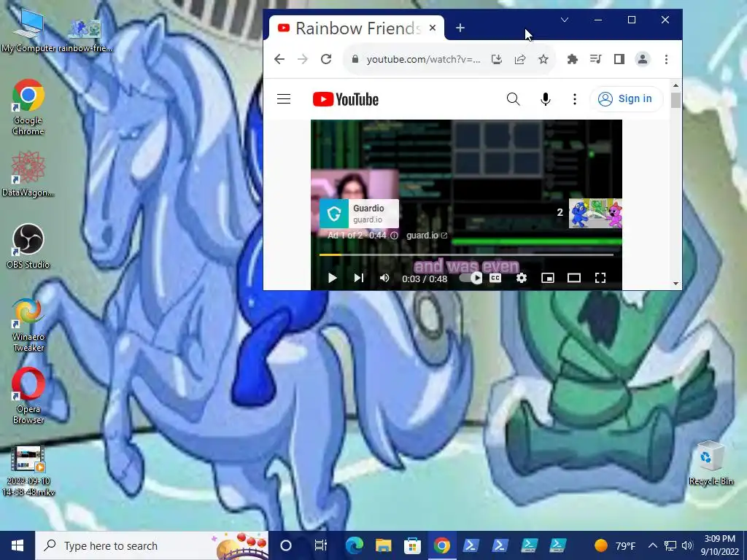Screen dimensions: 747x560
Task: Select the Recycle Bin
Action: [x=711, y=464]
